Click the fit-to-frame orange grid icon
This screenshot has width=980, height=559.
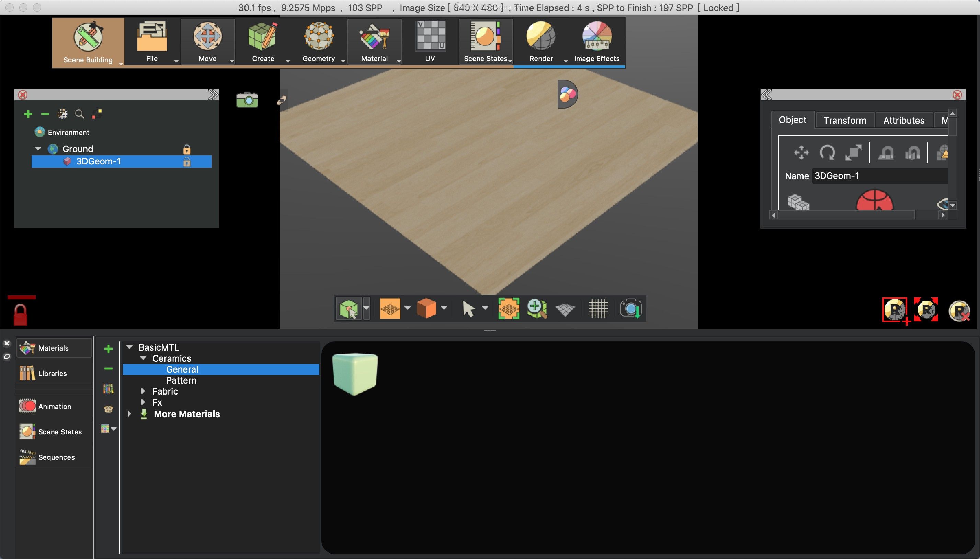pyautogui.click(x=509, y=308)
